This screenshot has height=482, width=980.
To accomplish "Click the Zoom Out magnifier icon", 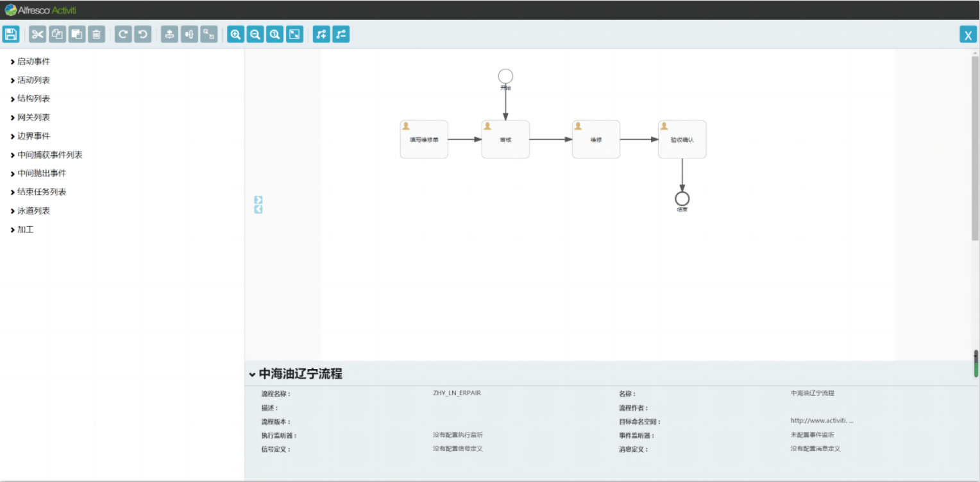I will pos(255,35).
